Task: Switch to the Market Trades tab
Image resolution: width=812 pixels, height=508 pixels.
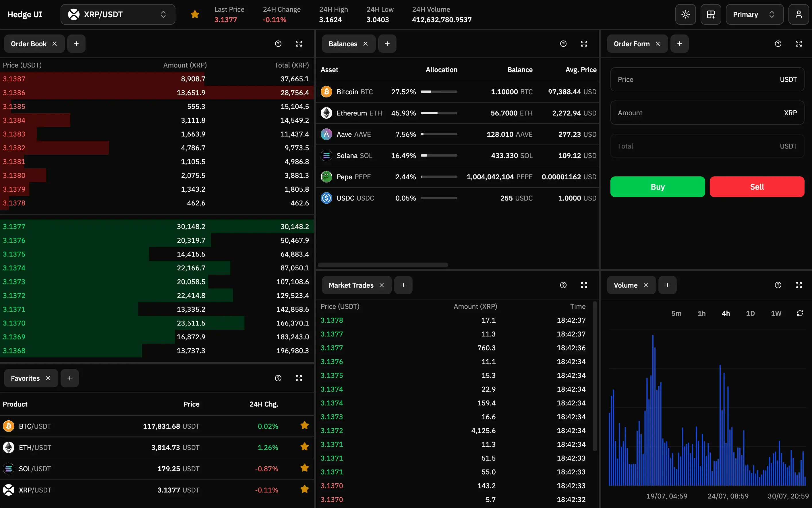Action: (x=351, y=285)
